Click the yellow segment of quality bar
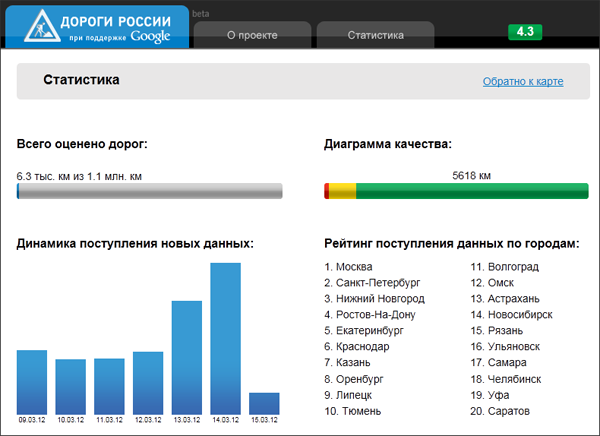The height and width of the screenshot is (436, 600). click(342, 191)
